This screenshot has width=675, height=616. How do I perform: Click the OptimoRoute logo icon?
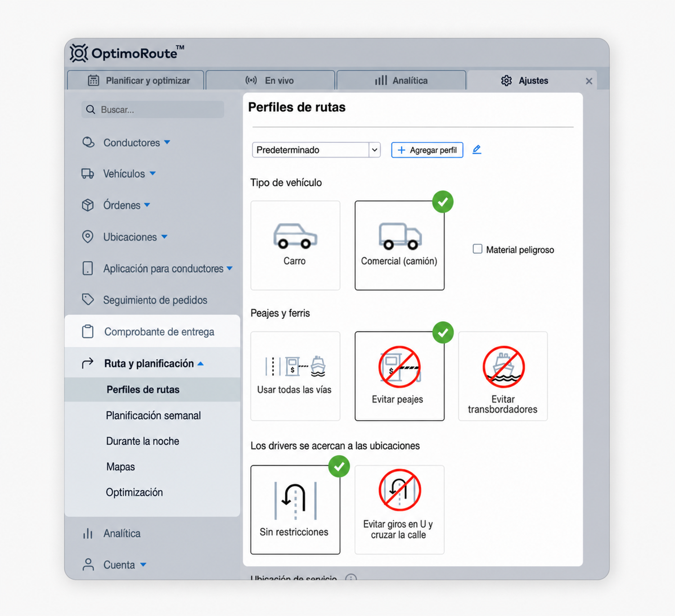point(79,53)
